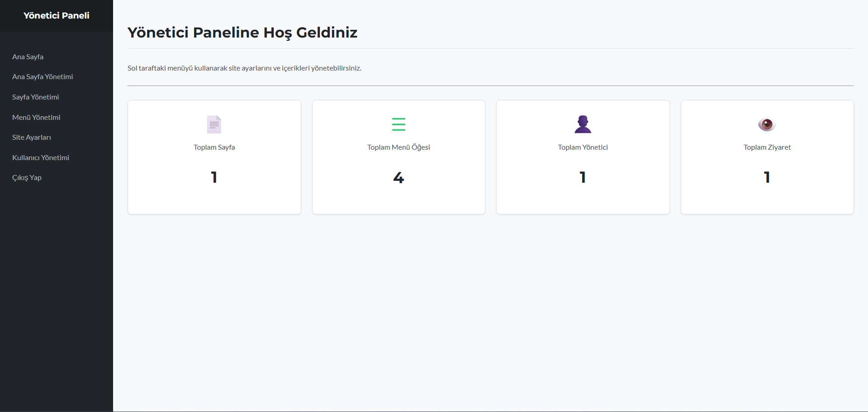Click the Toplam Sayfa label

click(214, 147)
